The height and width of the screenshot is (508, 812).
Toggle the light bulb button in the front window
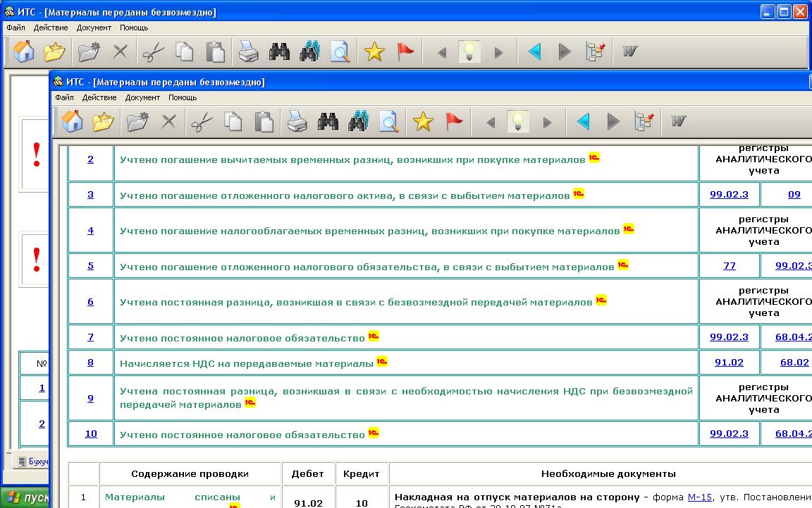[x=518, y=121]
